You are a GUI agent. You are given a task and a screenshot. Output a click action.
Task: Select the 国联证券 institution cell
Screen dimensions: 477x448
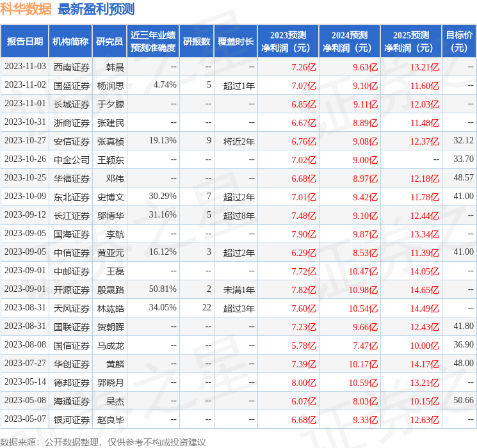point(72,327)
